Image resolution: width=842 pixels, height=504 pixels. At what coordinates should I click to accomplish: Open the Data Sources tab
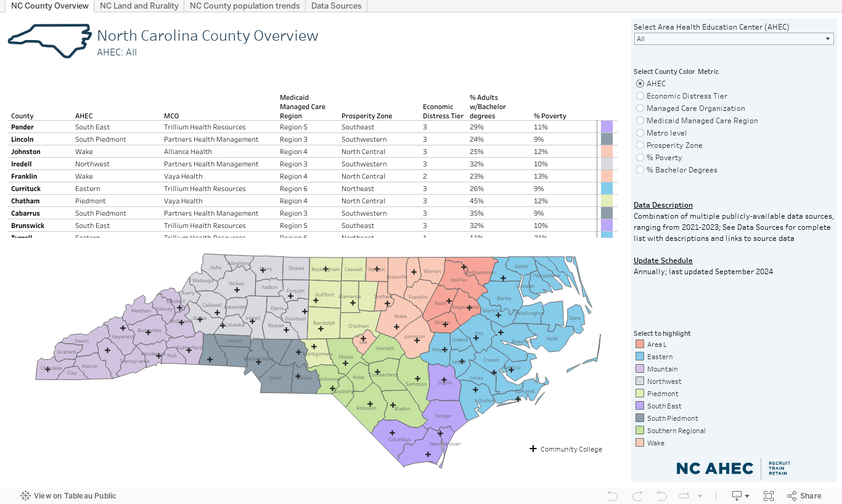(x=337, y=6)
